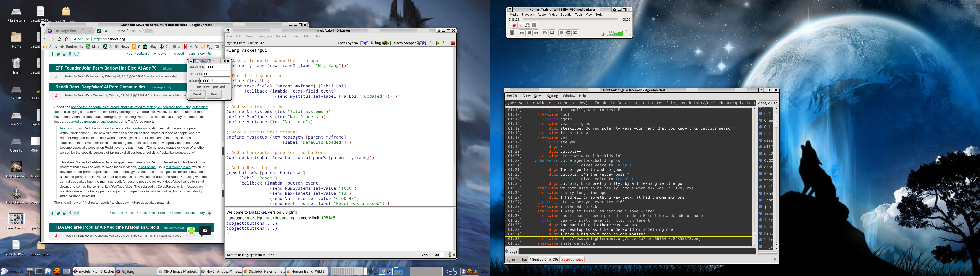This screenshot has height=276, width=980.
Task: Stop playback in VLC
Action: (x=529, y=33)
